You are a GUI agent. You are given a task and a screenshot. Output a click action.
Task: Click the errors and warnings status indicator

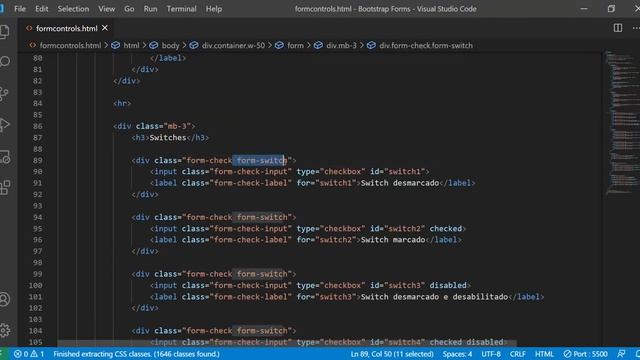tap(29, 354)
